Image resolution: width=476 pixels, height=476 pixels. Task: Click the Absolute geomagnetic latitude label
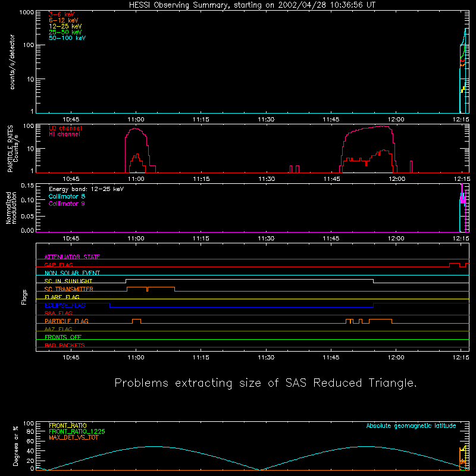[x=411, y=425]
